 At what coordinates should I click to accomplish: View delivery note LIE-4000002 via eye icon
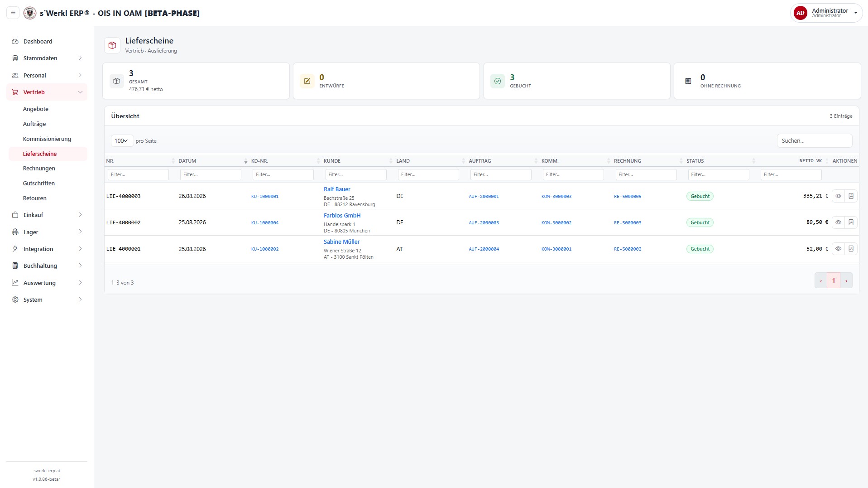(x=838, y=222)
